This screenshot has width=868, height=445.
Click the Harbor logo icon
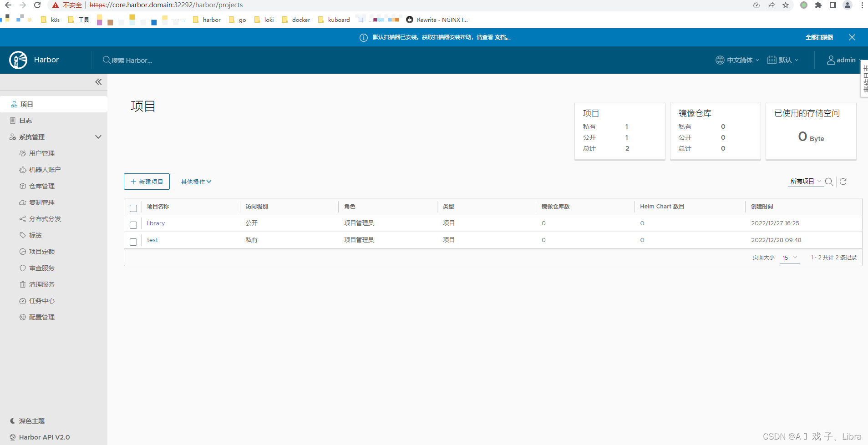tap(18, 60)
